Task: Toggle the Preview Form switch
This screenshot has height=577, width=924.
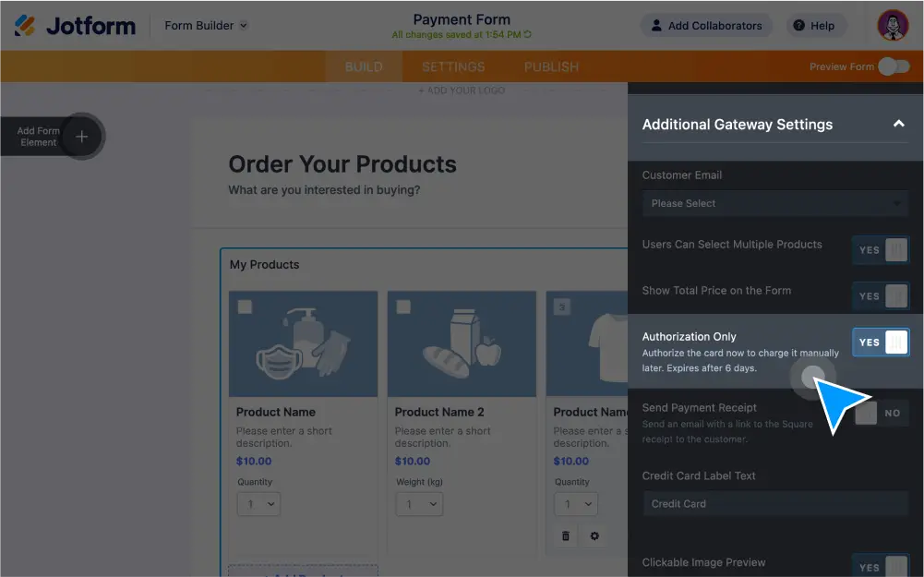Action: click(x=892, y=66)
